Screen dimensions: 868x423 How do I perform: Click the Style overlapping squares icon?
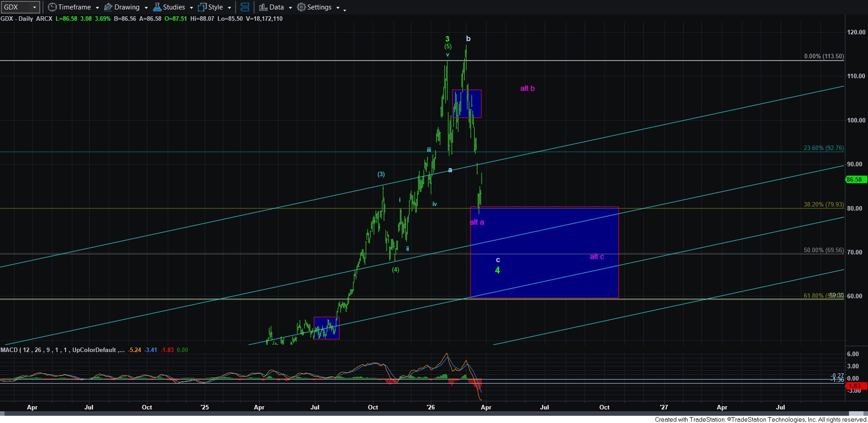[202, 7]
